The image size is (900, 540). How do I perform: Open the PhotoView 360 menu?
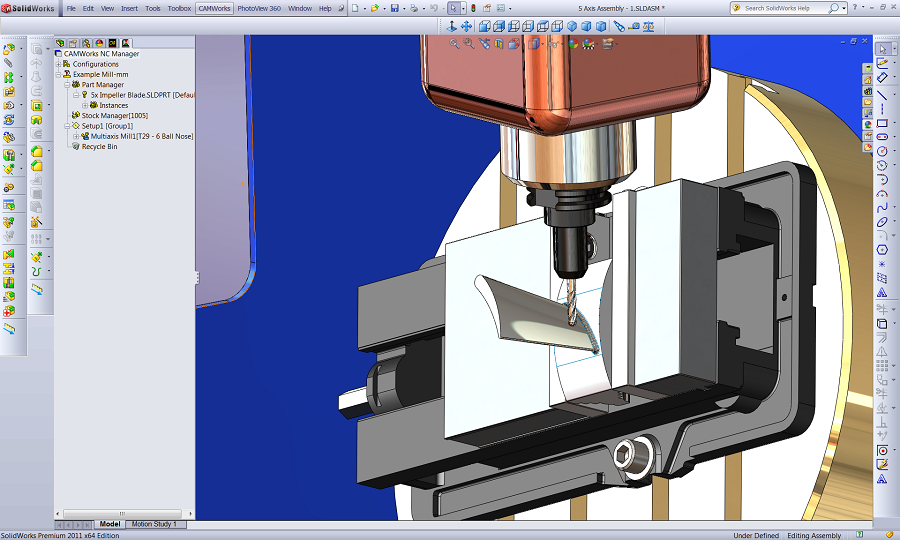(259, 8)
